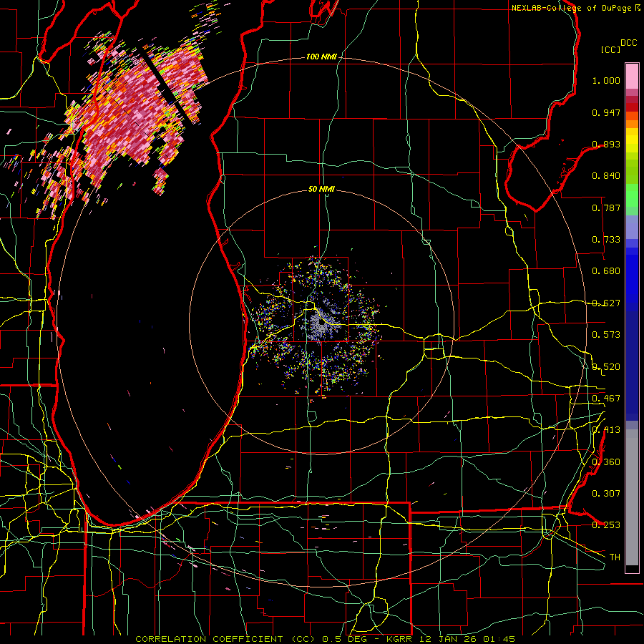The width and height of the screenshot is (644, 644).
Task: Select the 0.893 scale value
Action: click(x=606, y=144)
